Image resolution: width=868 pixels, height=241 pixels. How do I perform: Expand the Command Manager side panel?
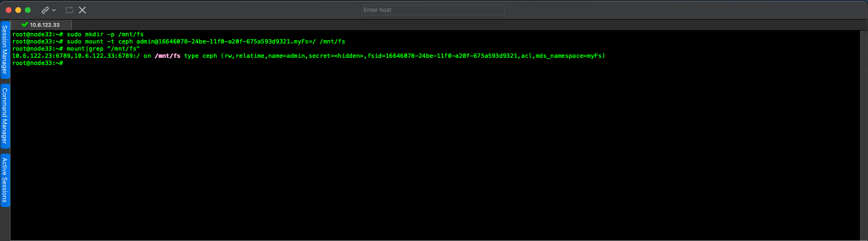(5, 116)
